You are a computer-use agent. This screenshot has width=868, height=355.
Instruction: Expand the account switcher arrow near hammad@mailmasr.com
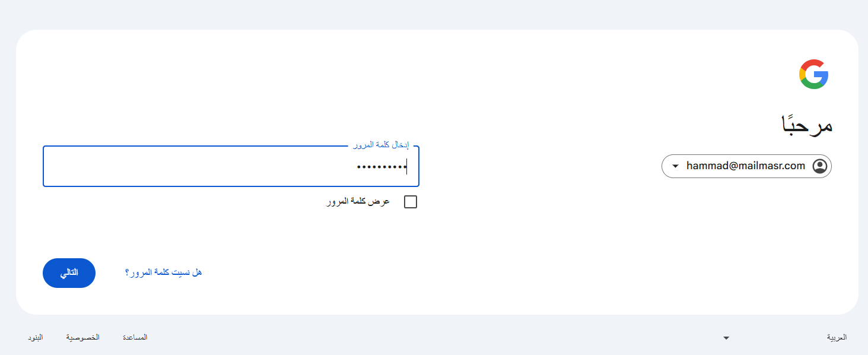(x=675, y=166)
